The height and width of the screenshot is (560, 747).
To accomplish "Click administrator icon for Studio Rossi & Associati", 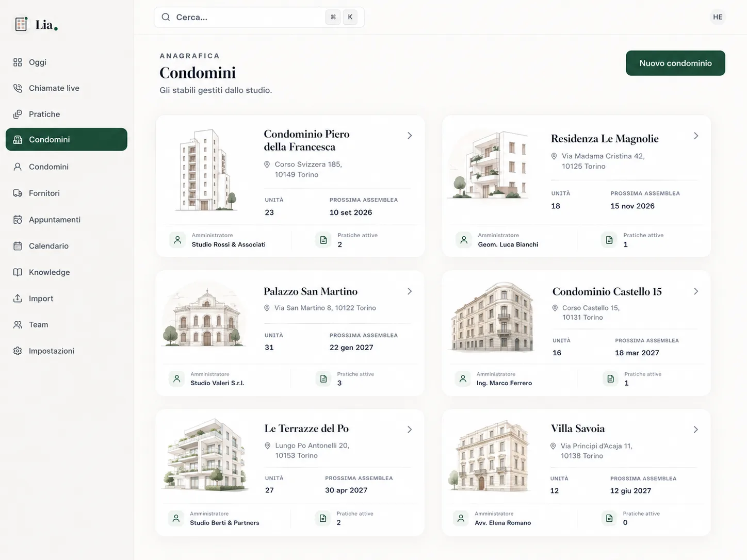I will [x=177, y=240].
